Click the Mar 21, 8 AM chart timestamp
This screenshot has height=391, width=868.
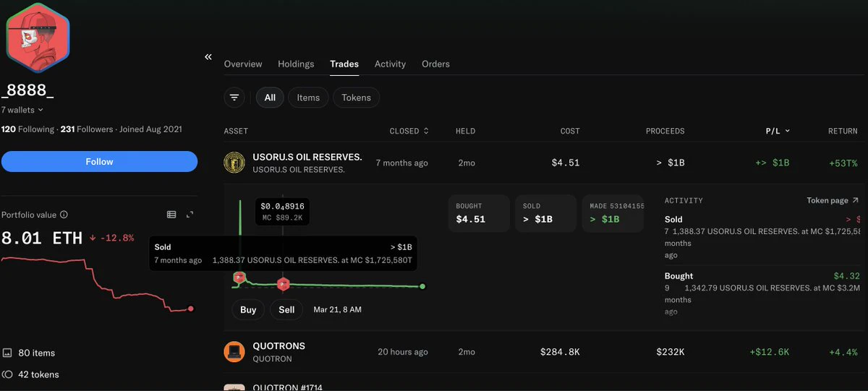(337, 309)
